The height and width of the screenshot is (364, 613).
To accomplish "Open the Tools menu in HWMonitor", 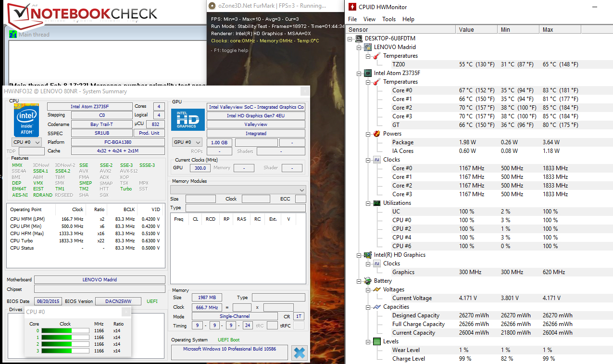I will tap(389, 19).
